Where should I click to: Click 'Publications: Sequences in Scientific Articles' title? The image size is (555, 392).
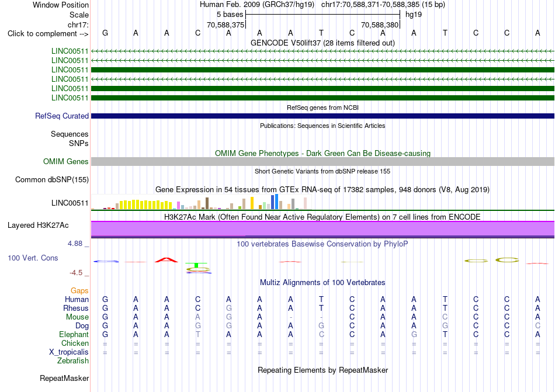322,126
